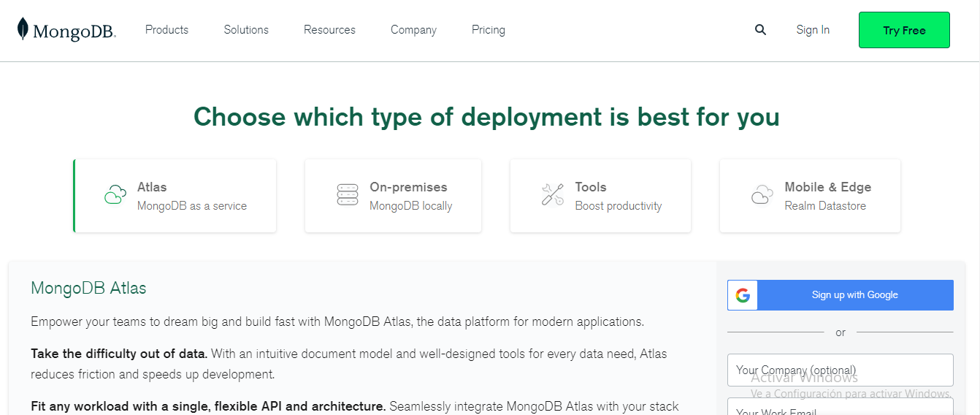The height and width of the screenshot is (415, 980).
Task: Focus the Your Company (optional) field
Action: 841,370
